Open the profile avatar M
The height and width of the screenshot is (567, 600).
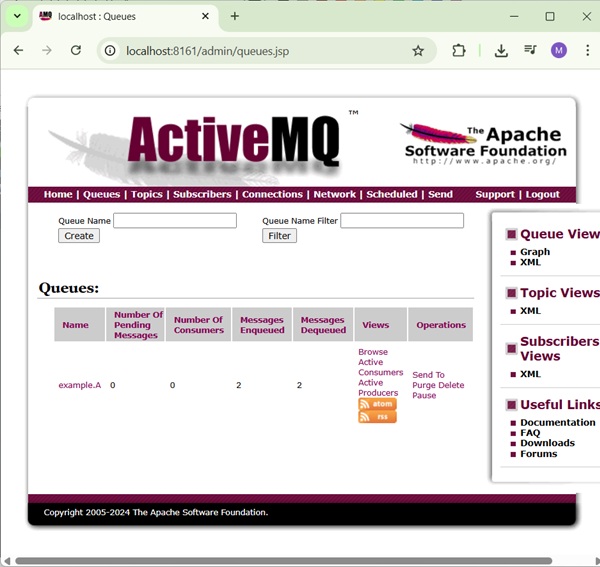click(559, 51)
